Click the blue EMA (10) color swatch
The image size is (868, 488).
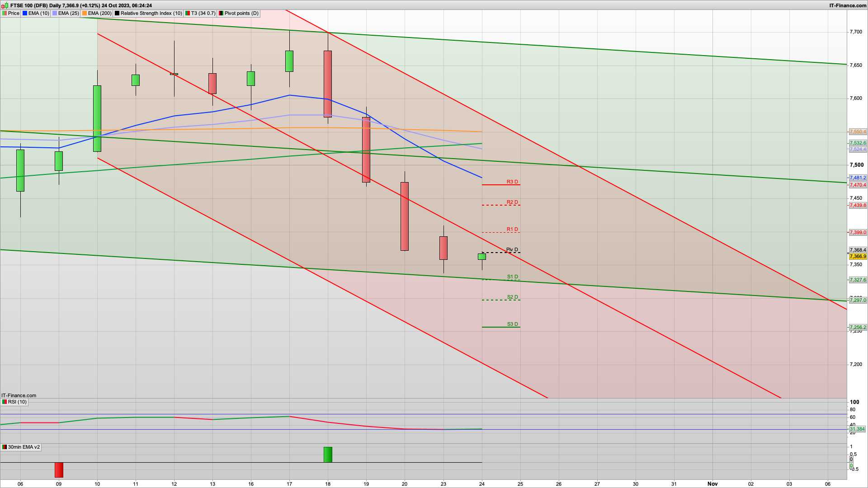click(25, 13)
